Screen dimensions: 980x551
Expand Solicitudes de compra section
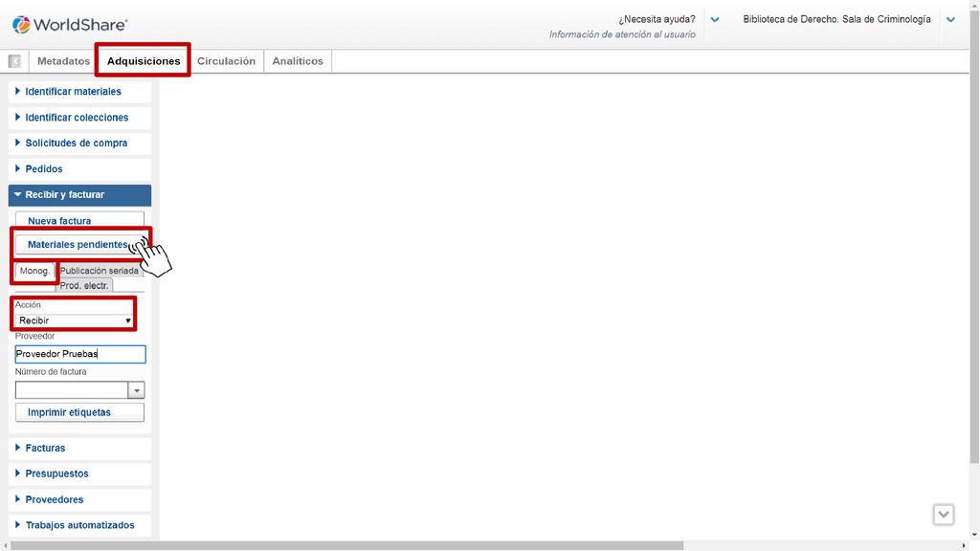tap(80, 143)
